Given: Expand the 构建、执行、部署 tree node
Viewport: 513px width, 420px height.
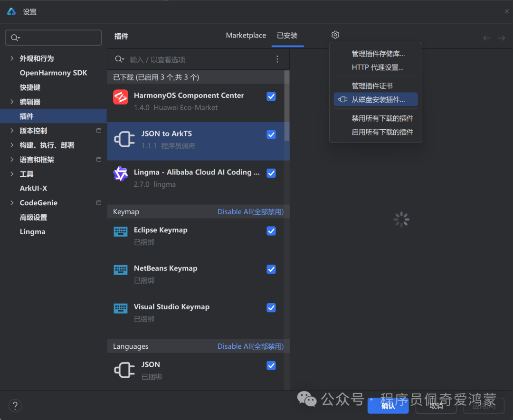Looking at the screenshot, I should pyautogui.click(x=12, y=145).
